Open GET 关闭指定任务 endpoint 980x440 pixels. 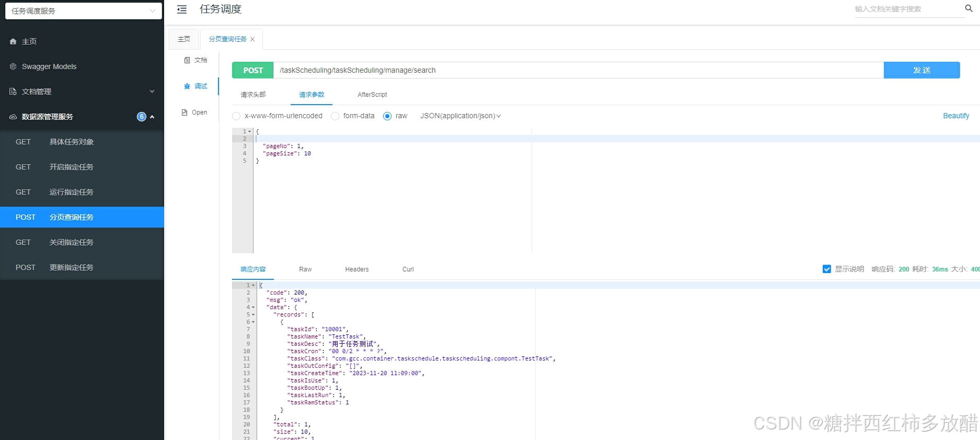(x=82, y=242)
